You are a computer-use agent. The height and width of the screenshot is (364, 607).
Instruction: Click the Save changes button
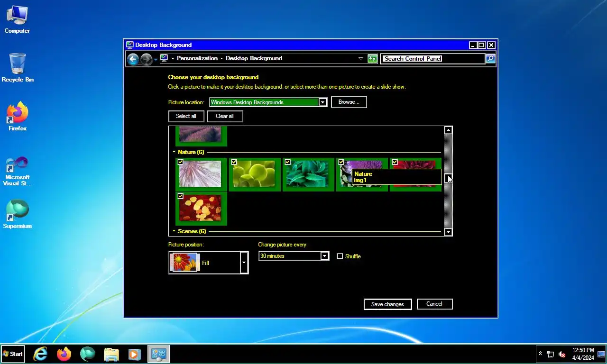tap(387, 304)
